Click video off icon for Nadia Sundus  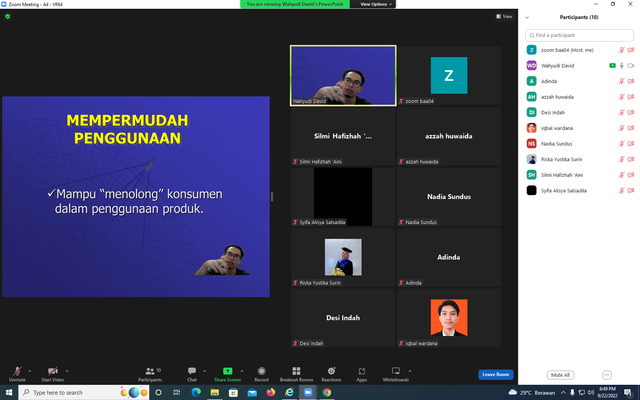point(631,144)
